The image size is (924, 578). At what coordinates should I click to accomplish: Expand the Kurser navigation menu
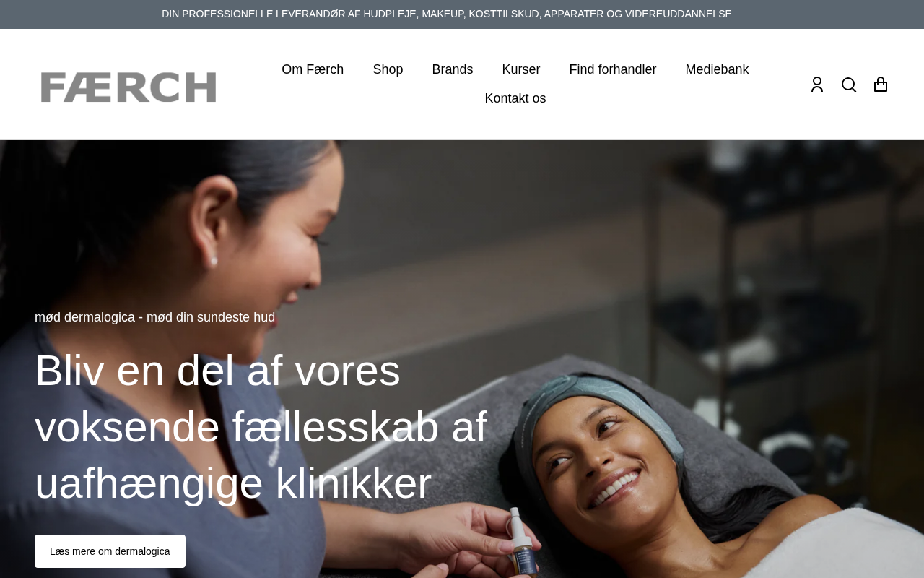coord(521,69)
